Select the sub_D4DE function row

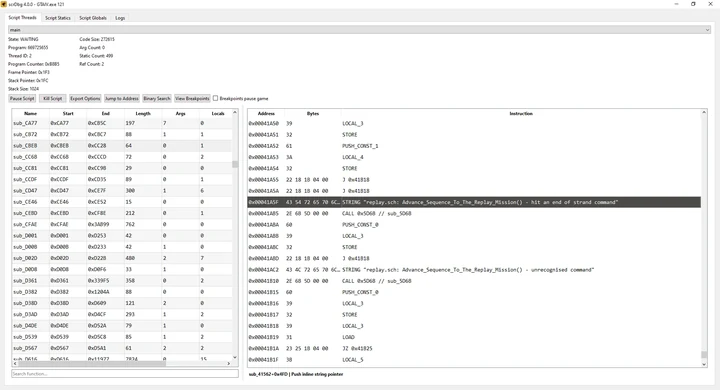click(x=122, y=326)
